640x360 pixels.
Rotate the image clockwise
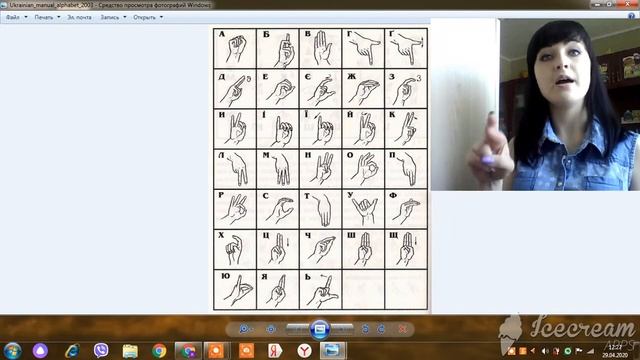381,329
